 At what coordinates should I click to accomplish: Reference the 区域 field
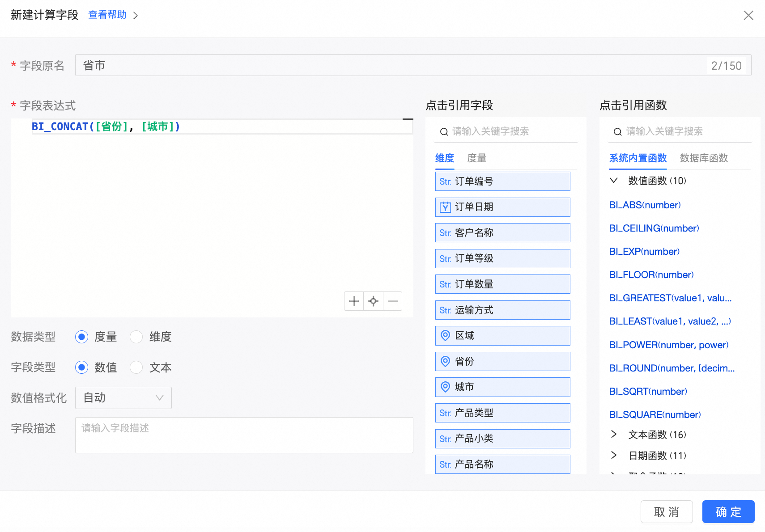[x=503, y=336]
